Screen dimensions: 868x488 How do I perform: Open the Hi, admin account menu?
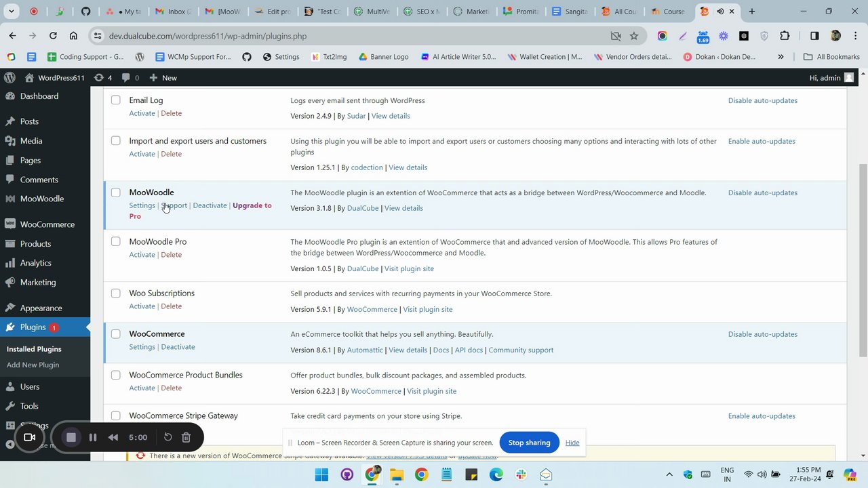pyautogui.click(x=831, y=78)
